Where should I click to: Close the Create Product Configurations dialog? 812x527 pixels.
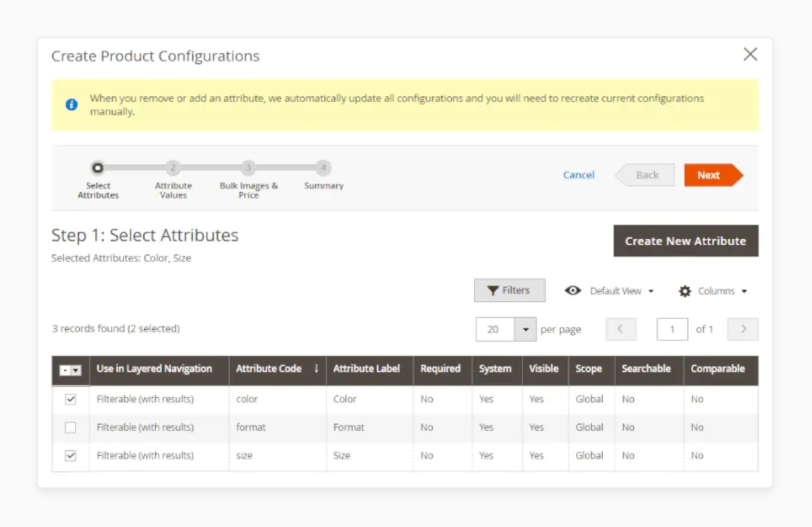(750, 54)
